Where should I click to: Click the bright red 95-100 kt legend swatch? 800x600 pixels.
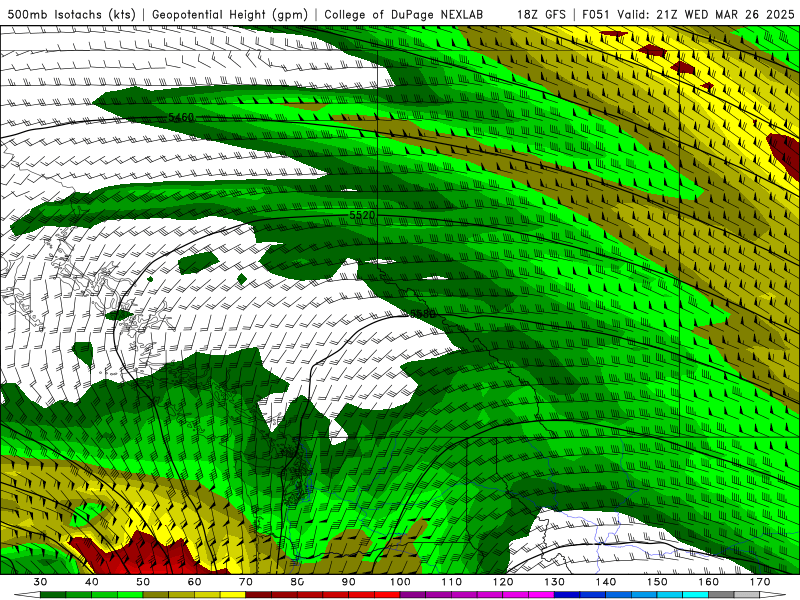[x=387, y=595]
